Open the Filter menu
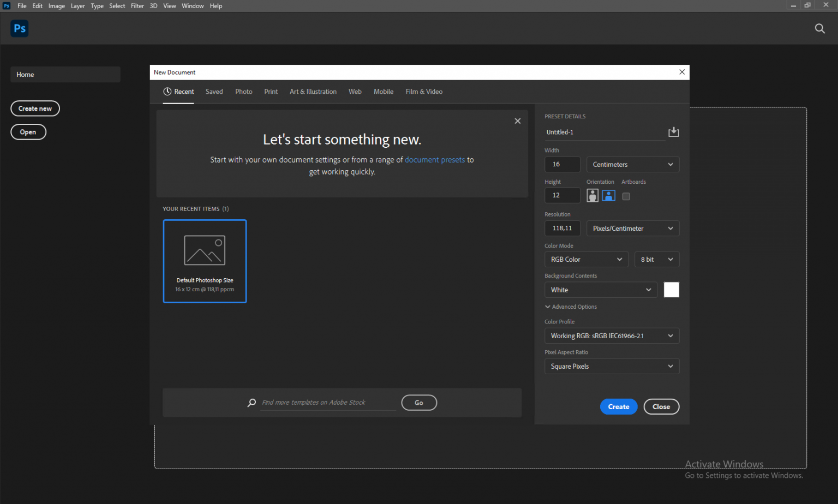This screenshot has height=504, width=838. tap(137, 6)
